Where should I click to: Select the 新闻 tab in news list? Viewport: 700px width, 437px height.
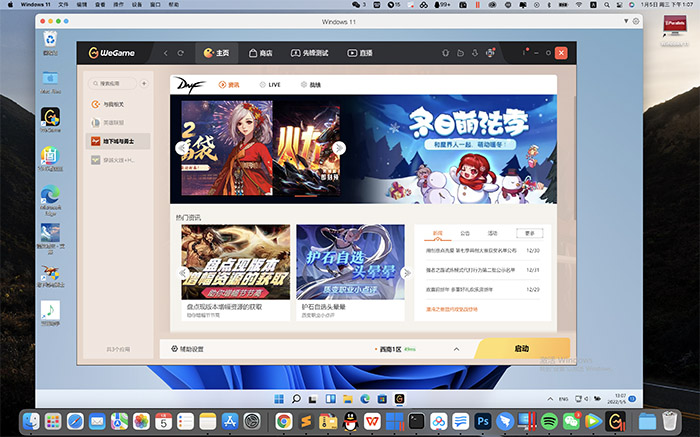click(x=438, y=233)
